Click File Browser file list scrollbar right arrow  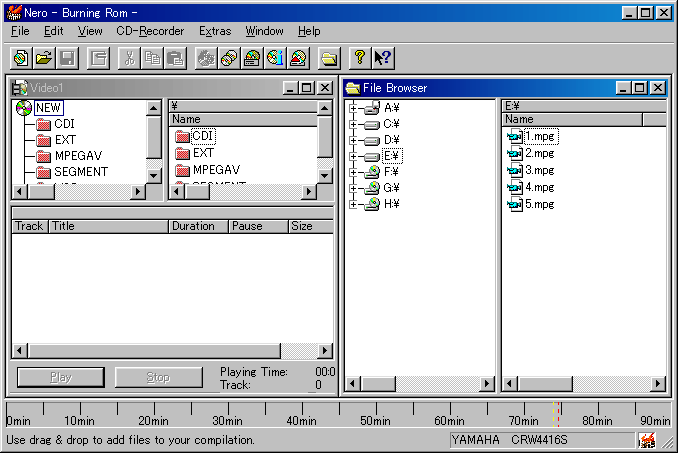658,383
